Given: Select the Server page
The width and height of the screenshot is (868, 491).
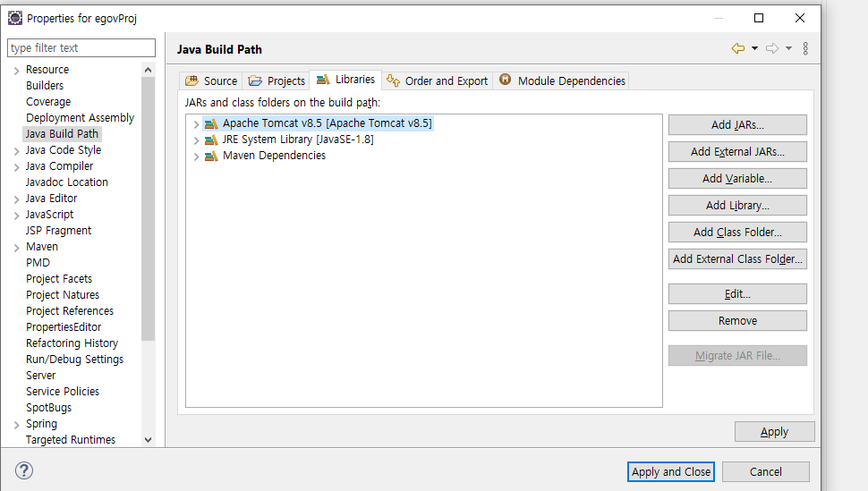Looking at the screenshot, I should 41,376.
